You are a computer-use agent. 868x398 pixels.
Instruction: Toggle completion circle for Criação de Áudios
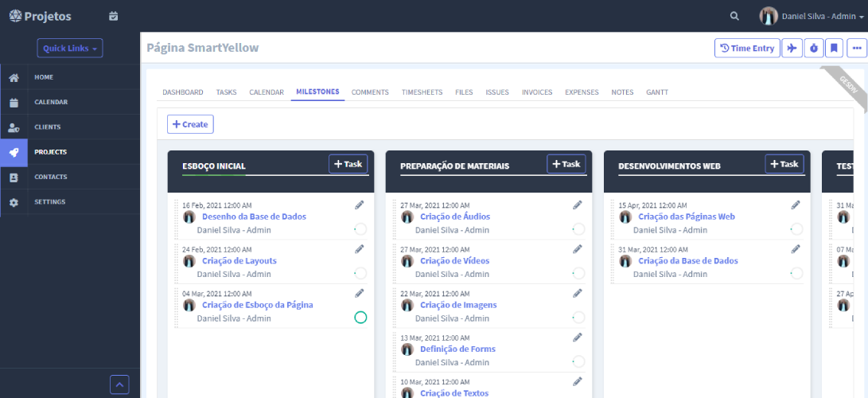[578, 229]
